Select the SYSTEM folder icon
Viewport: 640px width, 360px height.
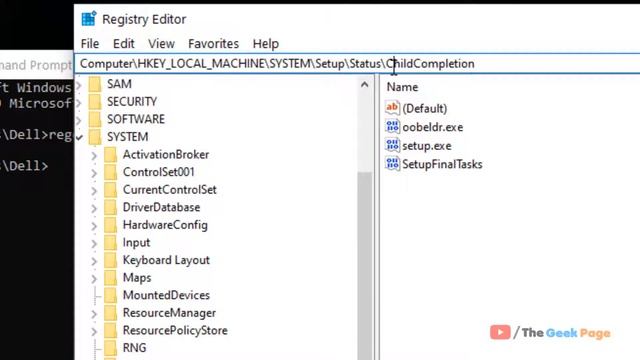[x=95, y=137]
